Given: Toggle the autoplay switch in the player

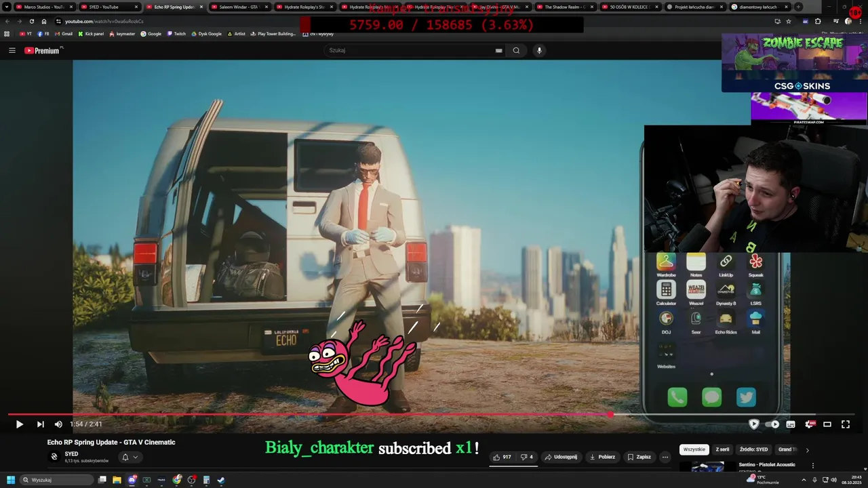Looking at the screenshot, I should [x=771, y=424].
